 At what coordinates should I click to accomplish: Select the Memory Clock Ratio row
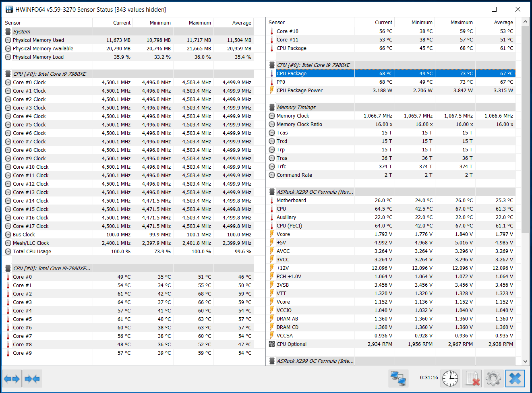[391, 124]
